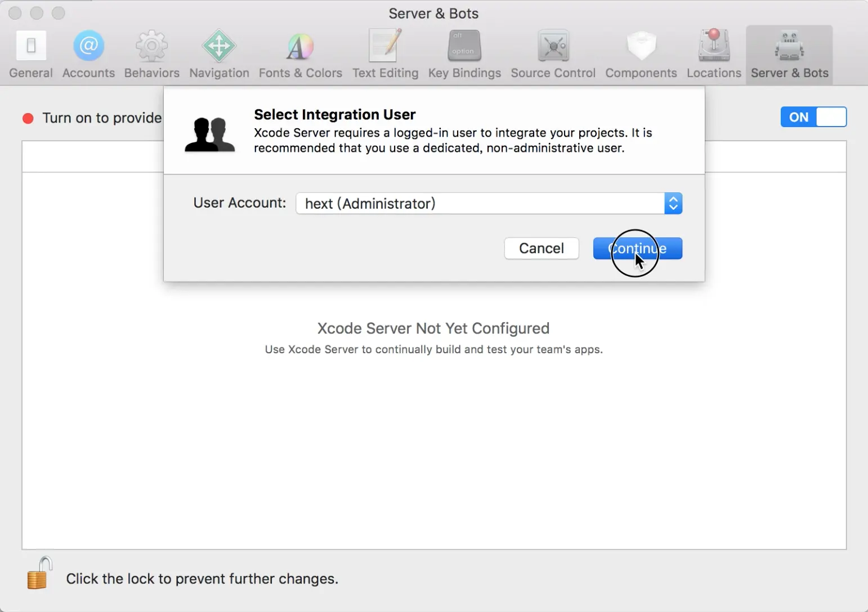
Task: Open the Accounts preferences pane
Action: pos(88,54)
